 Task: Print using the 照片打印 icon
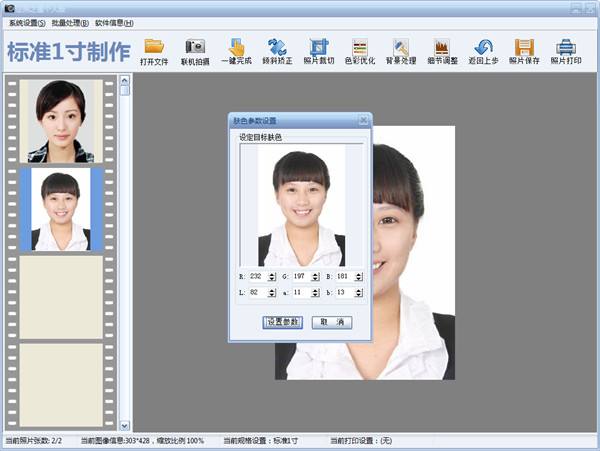[566, 51]
